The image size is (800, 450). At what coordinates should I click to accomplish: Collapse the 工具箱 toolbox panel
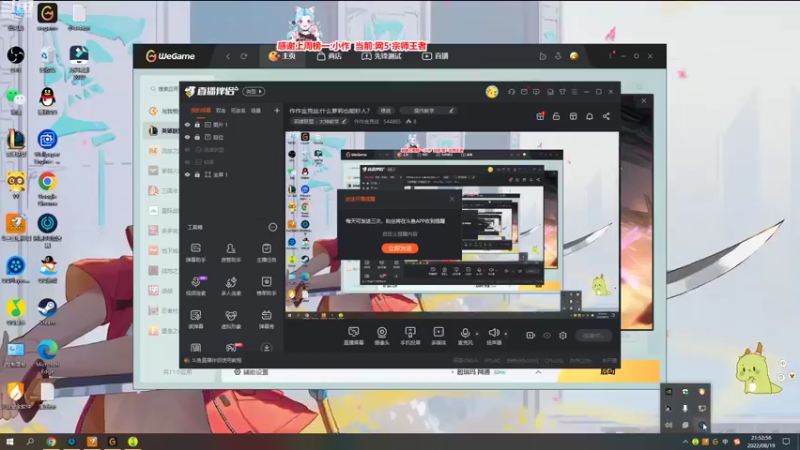click(272, 227)
